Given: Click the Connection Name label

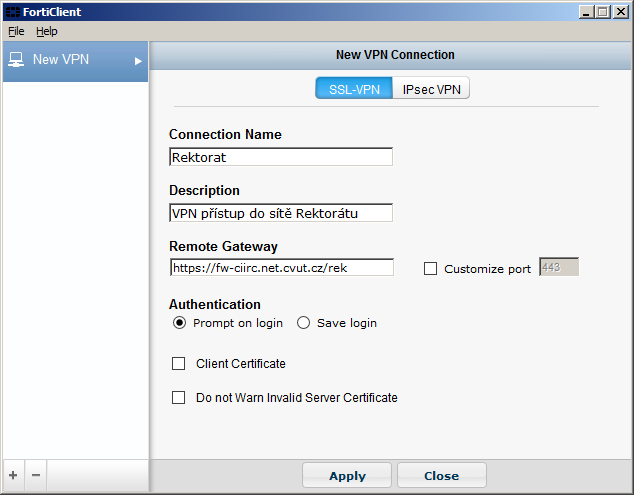Looking at the screenshot, I should pyautogui.click(x=225, y=134).
